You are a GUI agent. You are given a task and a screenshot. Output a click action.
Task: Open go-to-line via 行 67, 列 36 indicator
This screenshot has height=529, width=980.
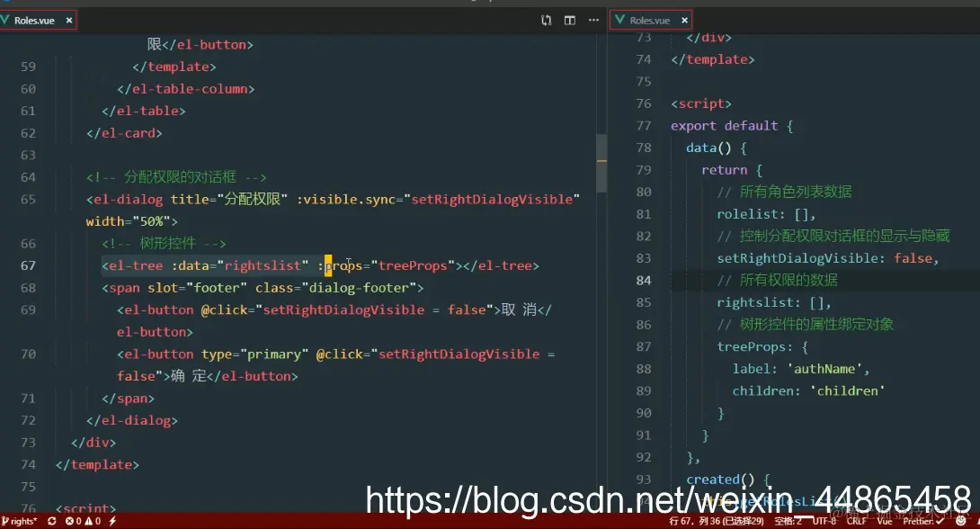(717, 521)
